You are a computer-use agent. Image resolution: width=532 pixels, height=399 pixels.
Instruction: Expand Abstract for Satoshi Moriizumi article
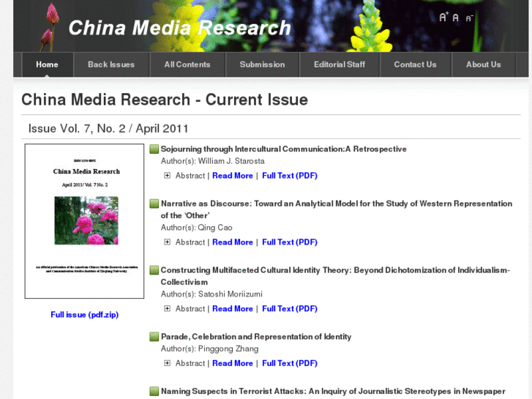[x=167, y=309]
